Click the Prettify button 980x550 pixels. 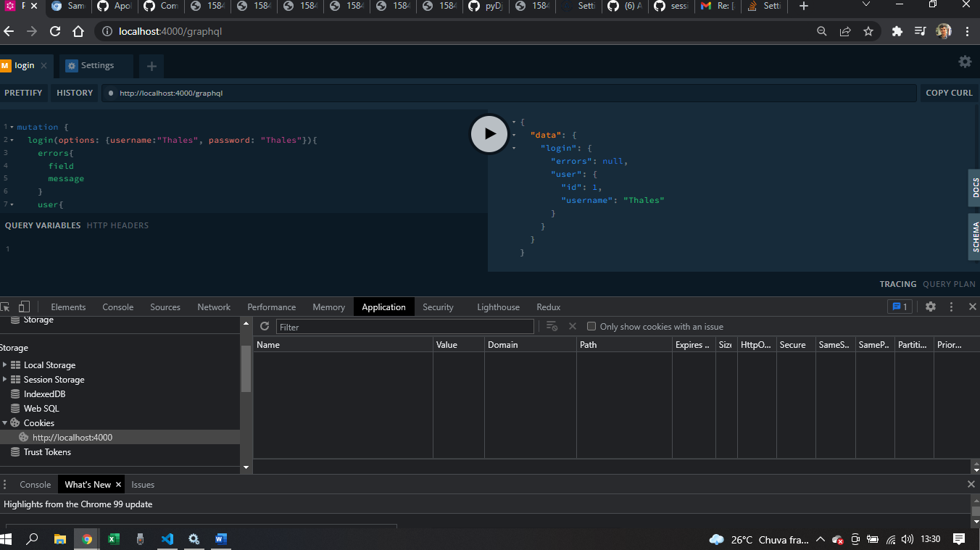tap(23, 93)
